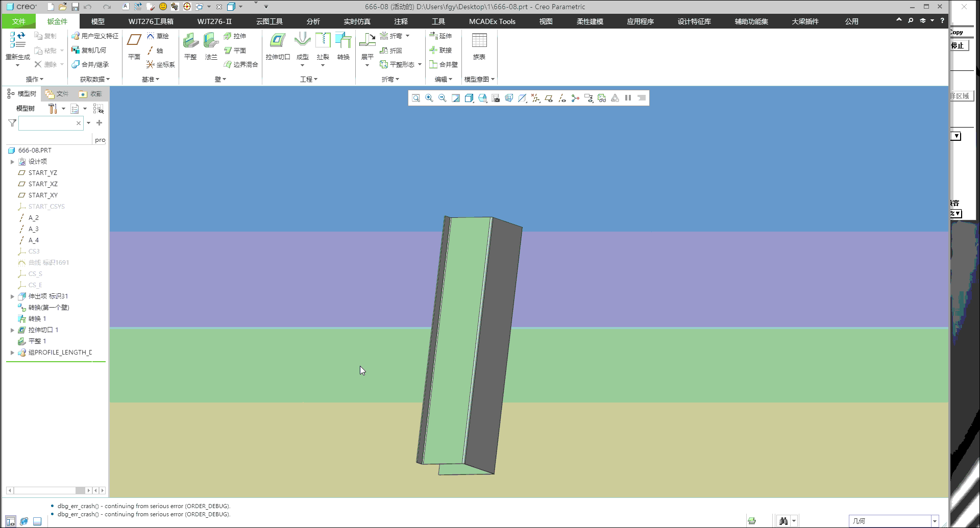
Task: Toggle datum plane display in graphics toolbar
Action: click(x=549, y=98)
